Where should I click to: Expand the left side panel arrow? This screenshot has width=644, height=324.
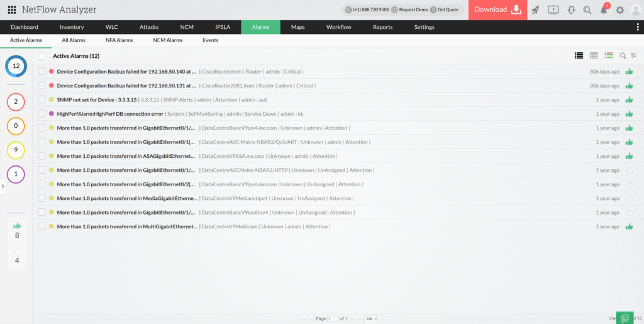(3, 186)
